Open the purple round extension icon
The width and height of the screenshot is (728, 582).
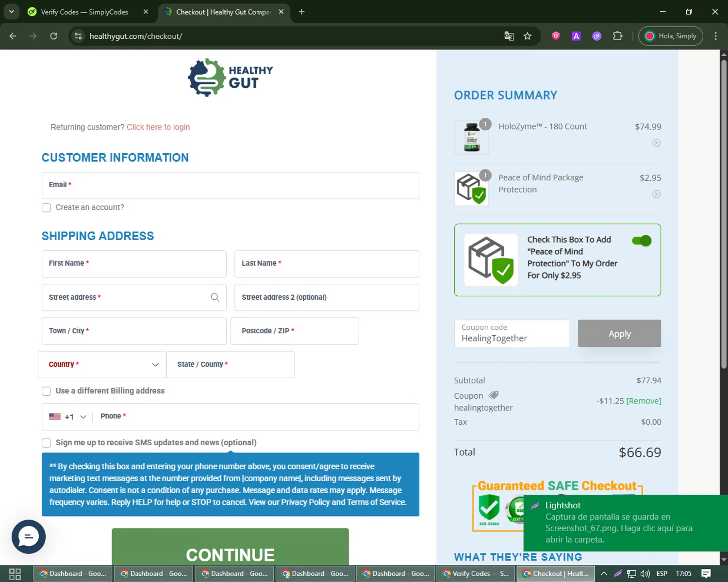[x=597, y=36]
